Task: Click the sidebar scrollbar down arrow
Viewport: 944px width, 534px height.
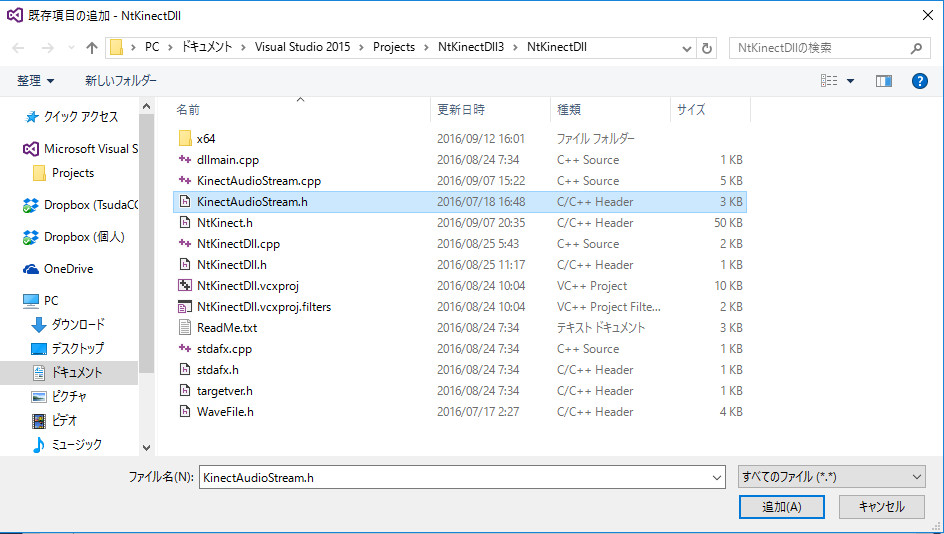Action: coord(146,448)
